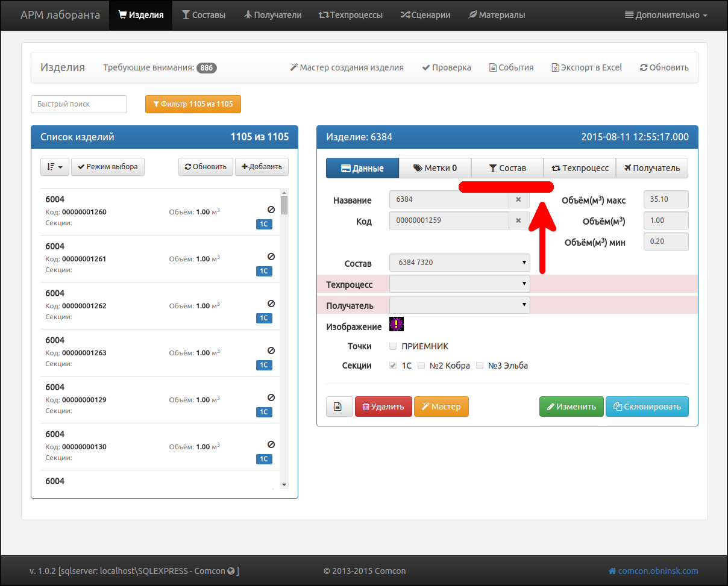This screenshot has height=586, width=728.
Task: Switch to the Данные tab
Action: click(x=362, y=168)
